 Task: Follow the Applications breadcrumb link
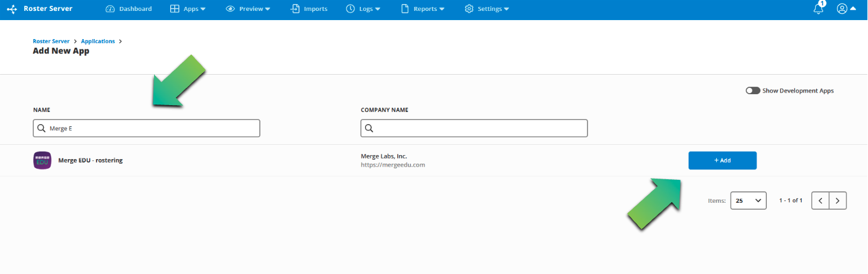pos(98,41)
